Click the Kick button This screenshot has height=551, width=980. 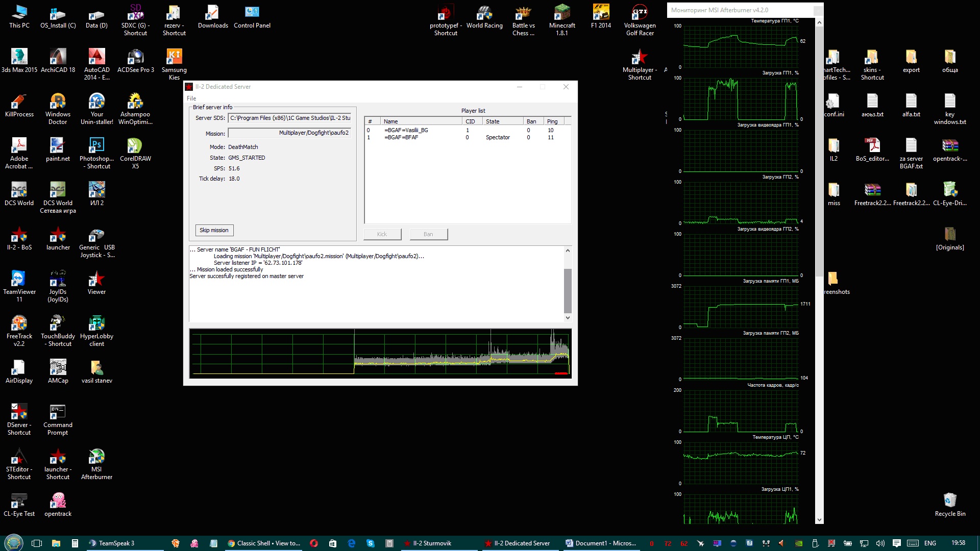[x=382, y=235]
